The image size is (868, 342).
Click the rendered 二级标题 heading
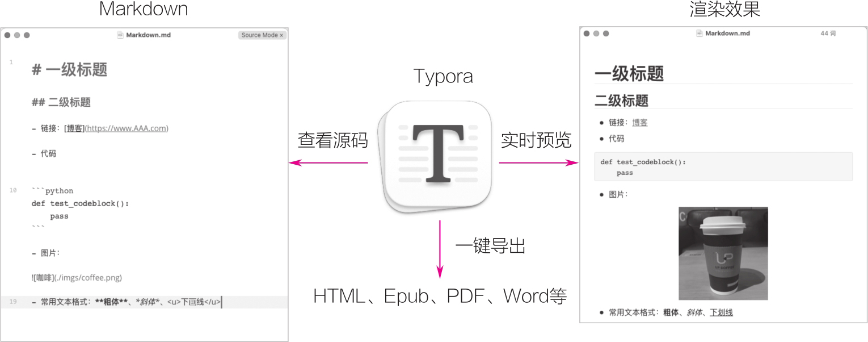pos(621,101)
